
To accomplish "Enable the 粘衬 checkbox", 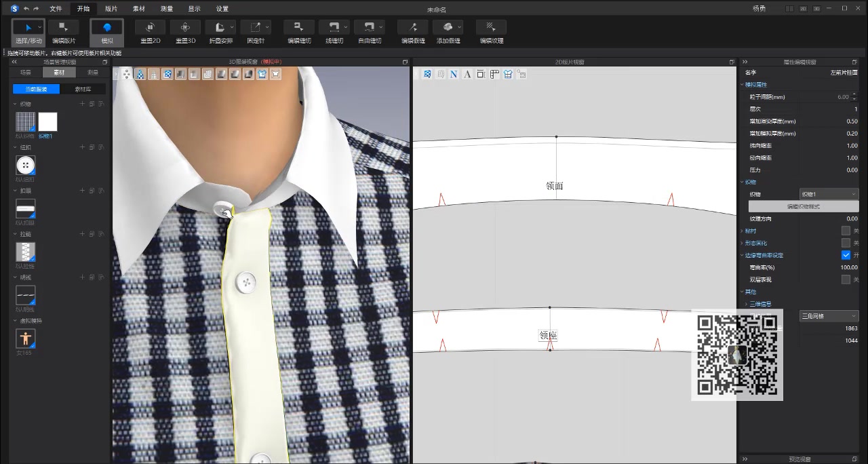I will (x=846, y=231).
